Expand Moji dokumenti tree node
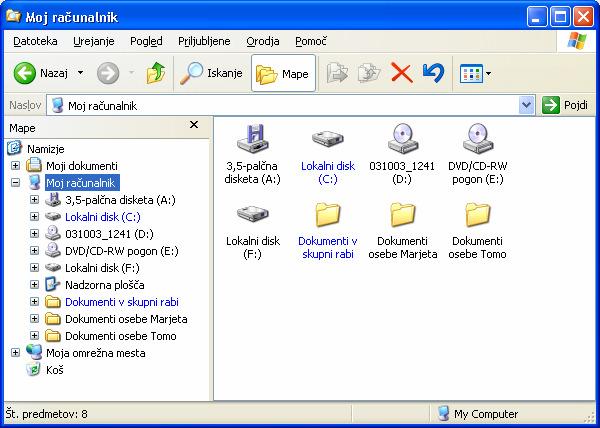The width and height of the screenshot is (600, 428). tap(15, 166)
